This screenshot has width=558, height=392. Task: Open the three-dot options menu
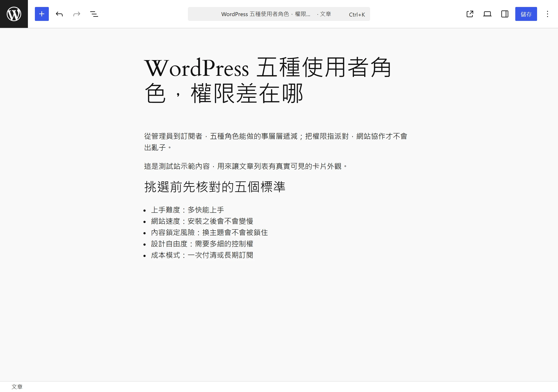point(548,14)
